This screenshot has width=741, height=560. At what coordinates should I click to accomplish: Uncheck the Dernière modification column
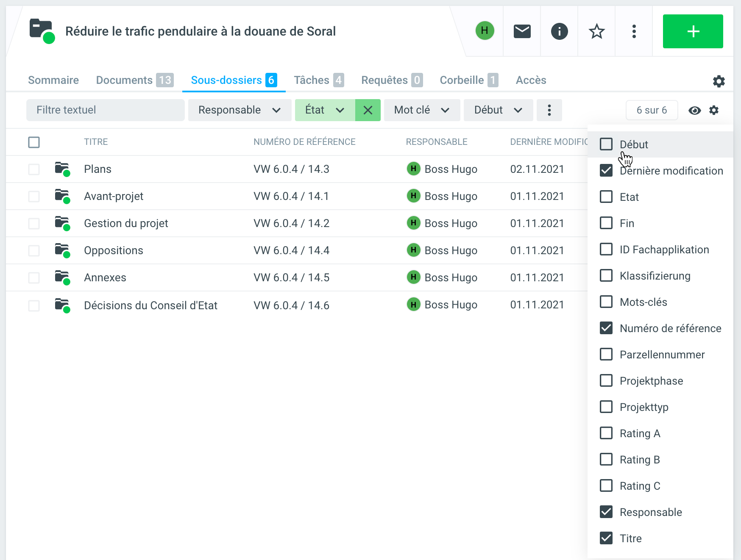[606, 171]
